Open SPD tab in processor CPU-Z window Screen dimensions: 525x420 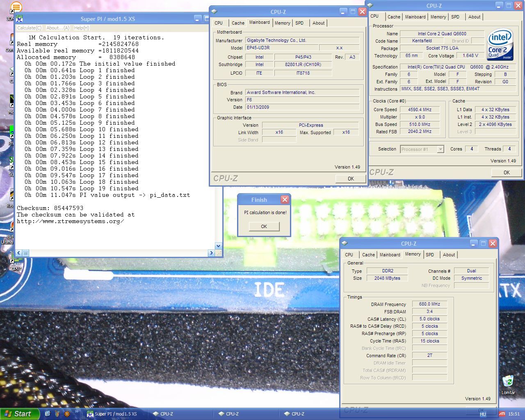pos(455,17)
